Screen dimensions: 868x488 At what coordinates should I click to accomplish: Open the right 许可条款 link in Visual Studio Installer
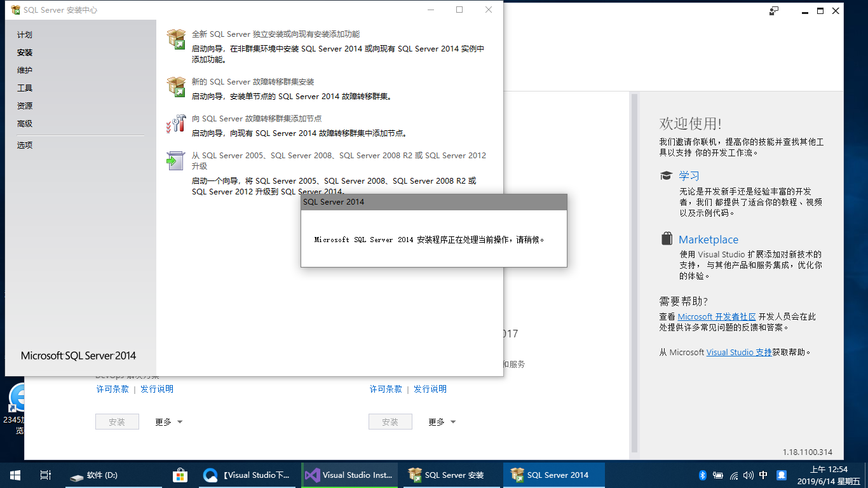tap(386, 389)
